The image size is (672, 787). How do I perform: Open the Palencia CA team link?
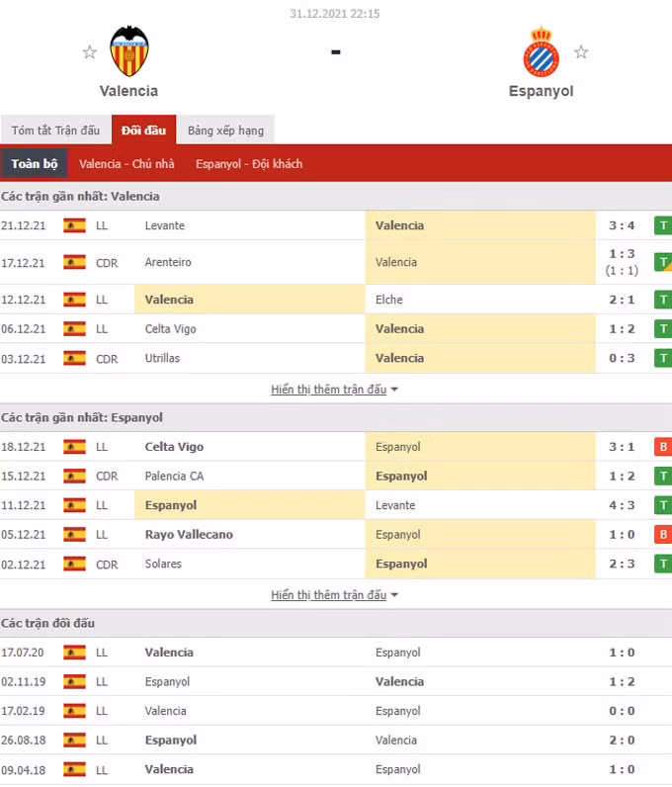[174, 476]
